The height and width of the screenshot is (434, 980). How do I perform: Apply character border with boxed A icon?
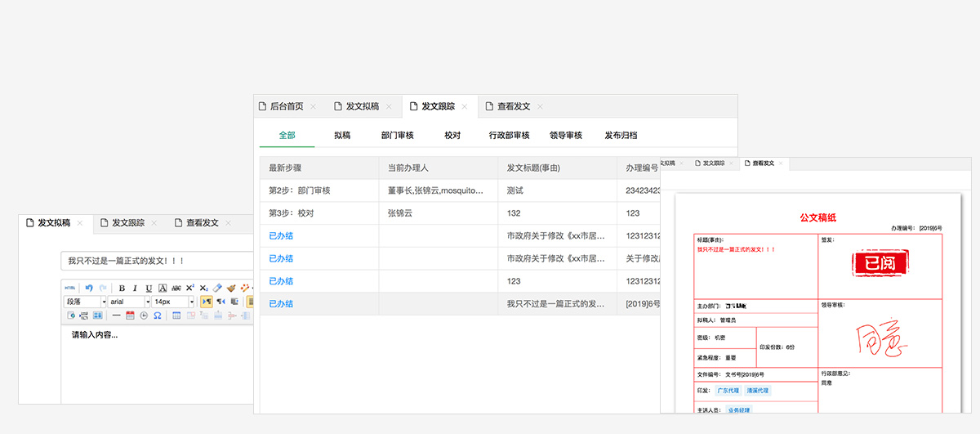click(x=163, y=288)
